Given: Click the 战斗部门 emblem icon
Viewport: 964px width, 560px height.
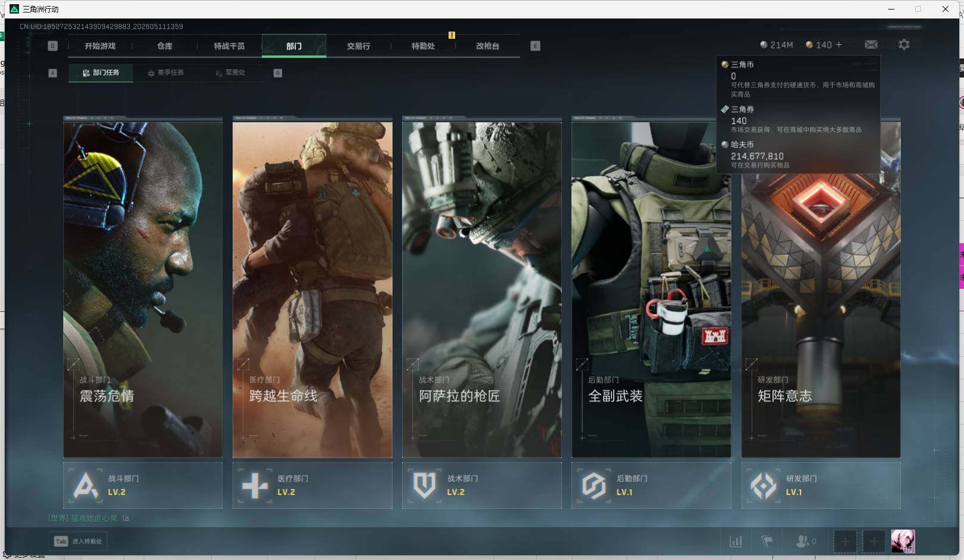Looking at the screenshot, I should [x=85, y=485].
